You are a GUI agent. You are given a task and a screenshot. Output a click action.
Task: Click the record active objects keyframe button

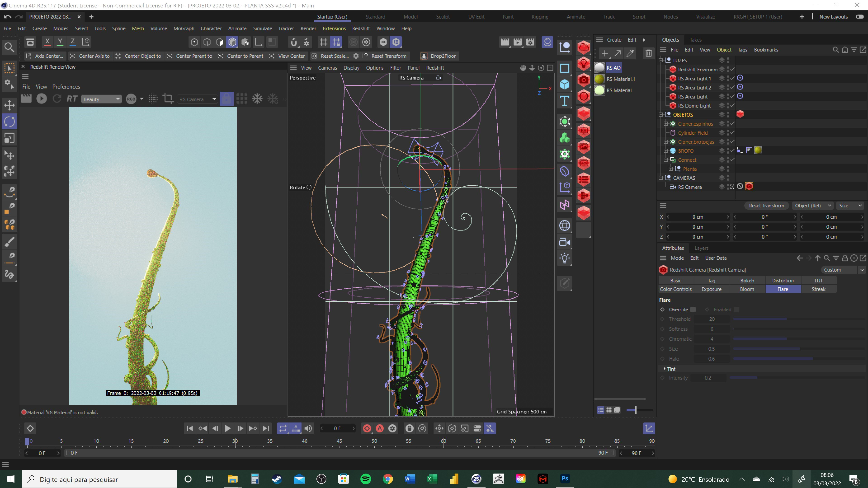[x=367, y=428]
